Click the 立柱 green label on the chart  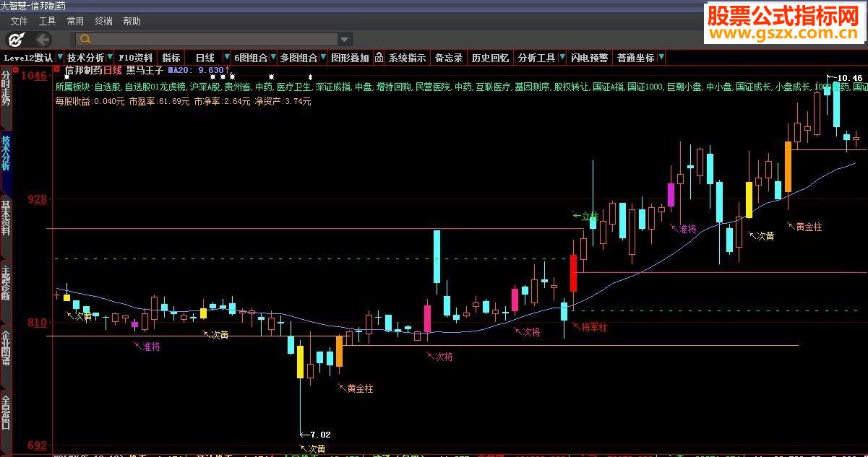590,216
